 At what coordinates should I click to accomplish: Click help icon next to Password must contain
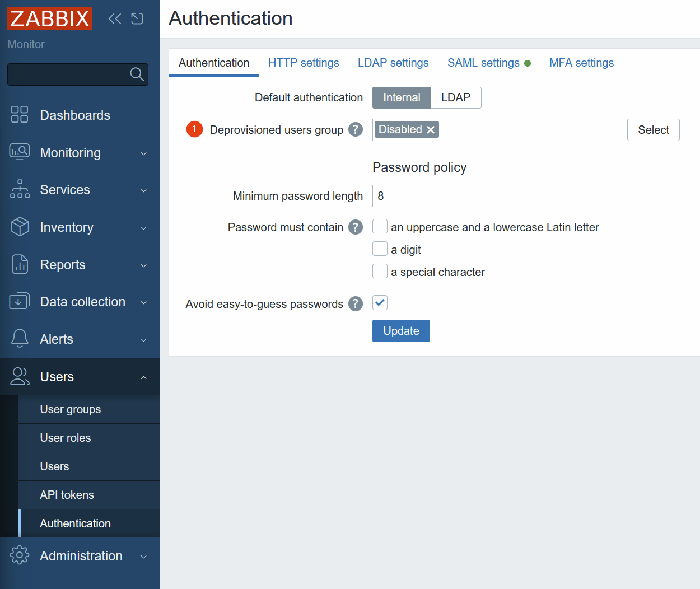tap(355, 227)
